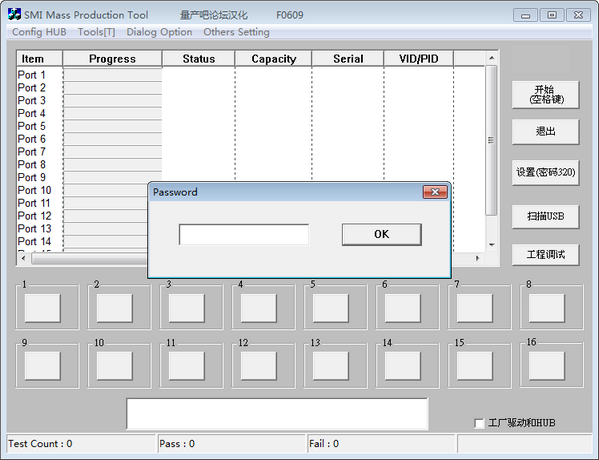Select port slot 8 indicator box

coord(547,308)
